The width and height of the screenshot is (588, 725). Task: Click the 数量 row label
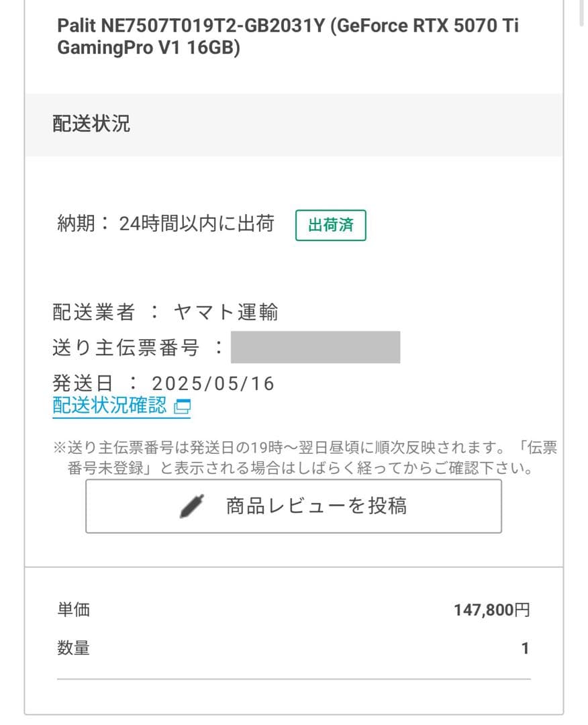tap(74, 648)
